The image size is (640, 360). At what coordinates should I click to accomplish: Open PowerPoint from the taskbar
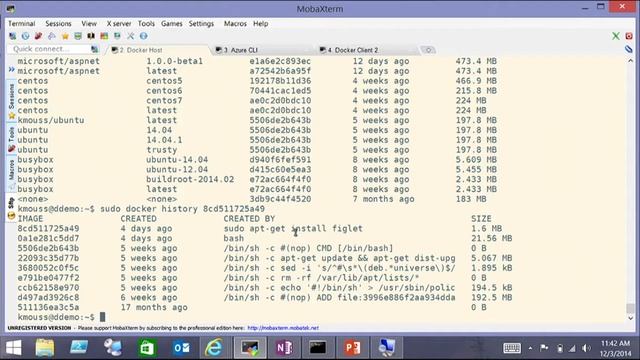pyautogui.click(x=352, y=348)
